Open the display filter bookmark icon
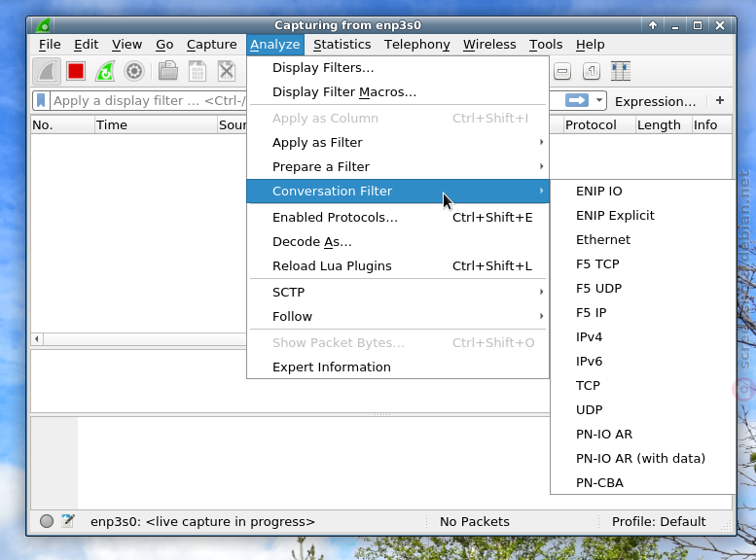The height and width of the screenshot is (560, 756). [41, 101]
